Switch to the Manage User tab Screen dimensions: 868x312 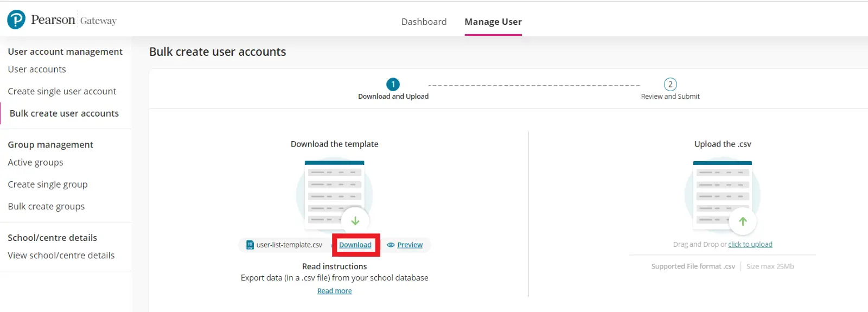(493, 22)
